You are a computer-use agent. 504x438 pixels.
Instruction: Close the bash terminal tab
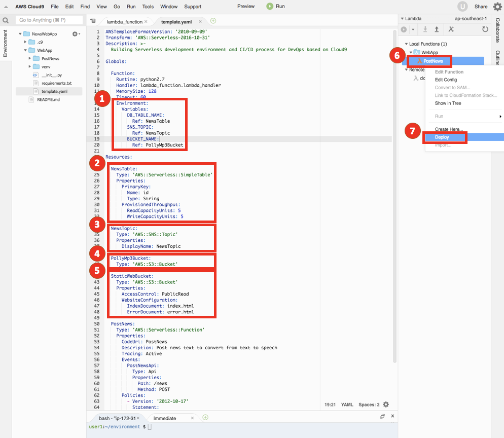138,418
